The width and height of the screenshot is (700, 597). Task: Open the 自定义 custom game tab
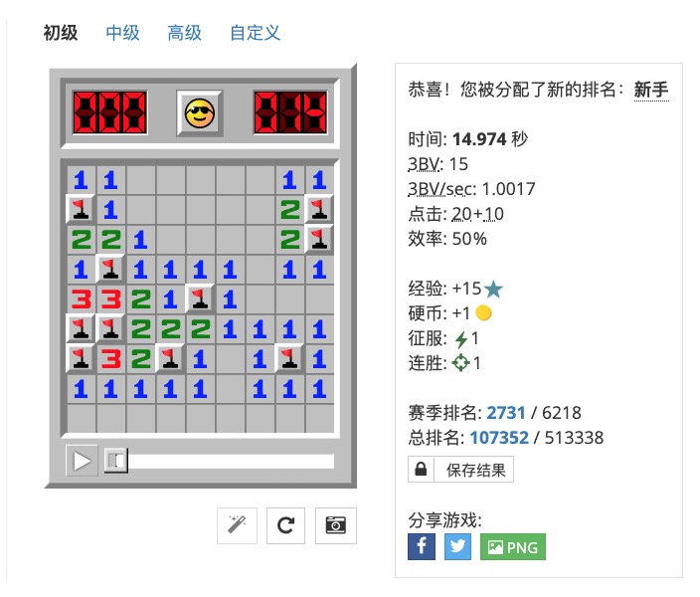coord(255,33)
